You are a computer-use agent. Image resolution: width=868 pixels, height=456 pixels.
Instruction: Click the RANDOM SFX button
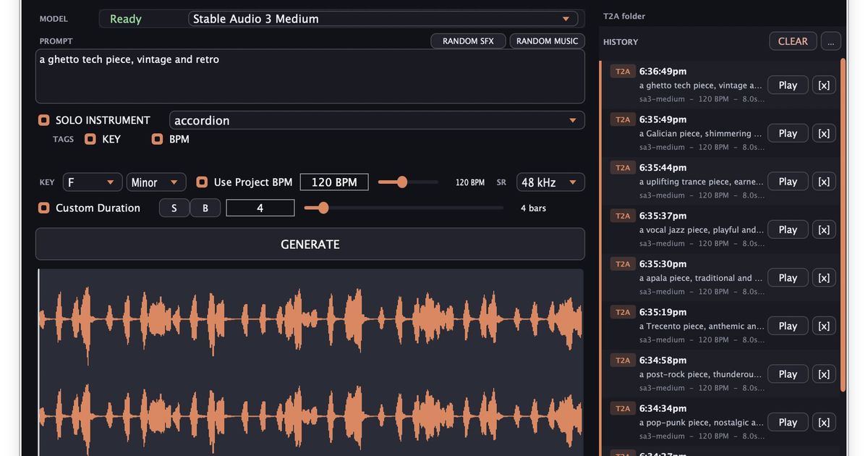[468, 41]
